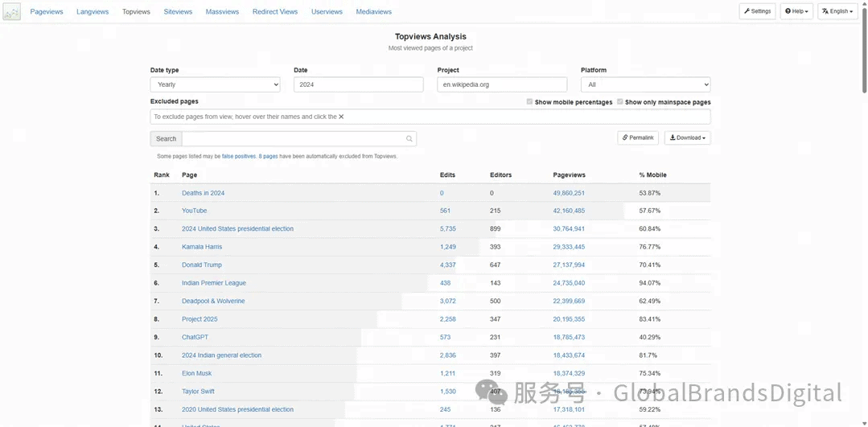Click Donald Trump edits count 4,337
868x427 pixels.
pos(448,265)
